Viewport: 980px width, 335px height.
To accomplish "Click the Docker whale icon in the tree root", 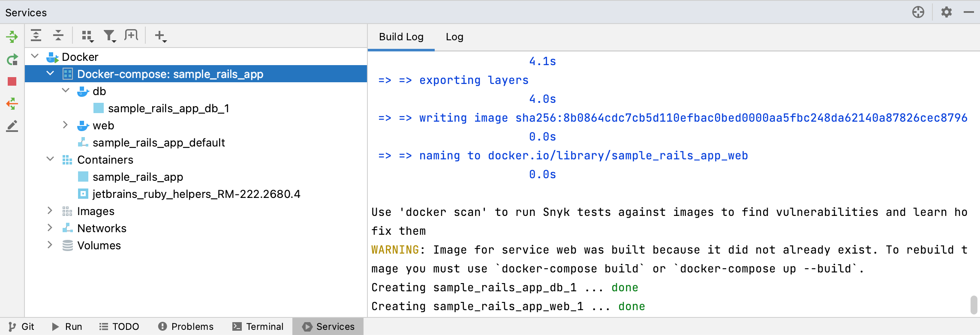I will click(x=52, y=57).
